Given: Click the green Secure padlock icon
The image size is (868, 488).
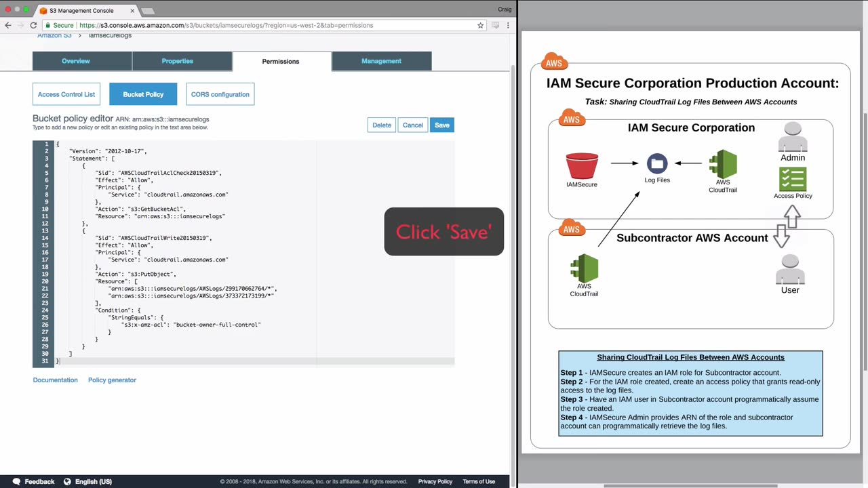Looking at the screenshot, I should (x=47, y=25).
